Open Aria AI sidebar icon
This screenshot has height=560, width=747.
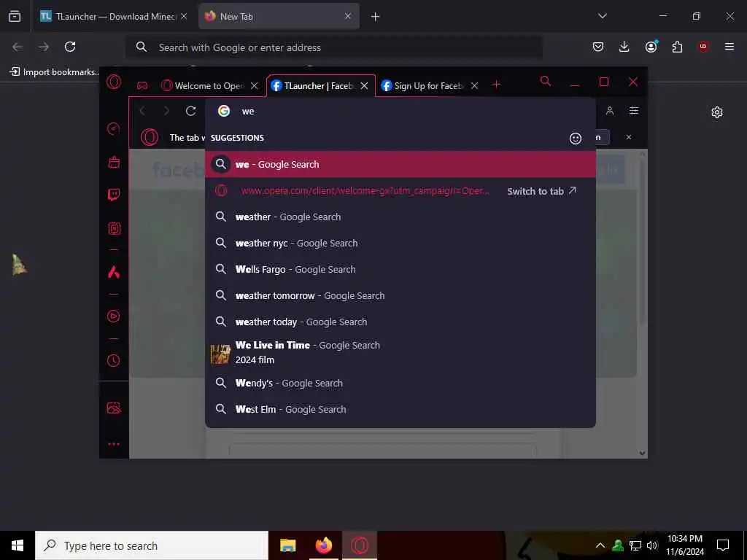pos(114,272)
